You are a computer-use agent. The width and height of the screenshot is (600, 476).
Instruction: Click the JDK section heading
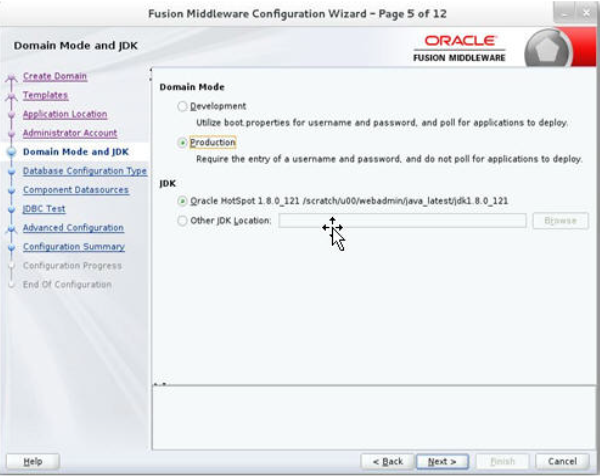[x=168, y=184]
